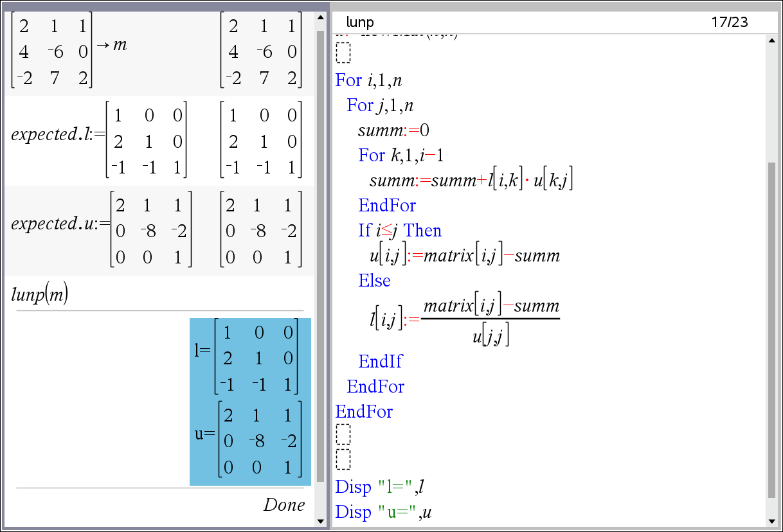Viewport: 783px width, 532px height.
Task: Place the cursor on the "If i≤j Then" line
Action: click(x=400, y=231)
